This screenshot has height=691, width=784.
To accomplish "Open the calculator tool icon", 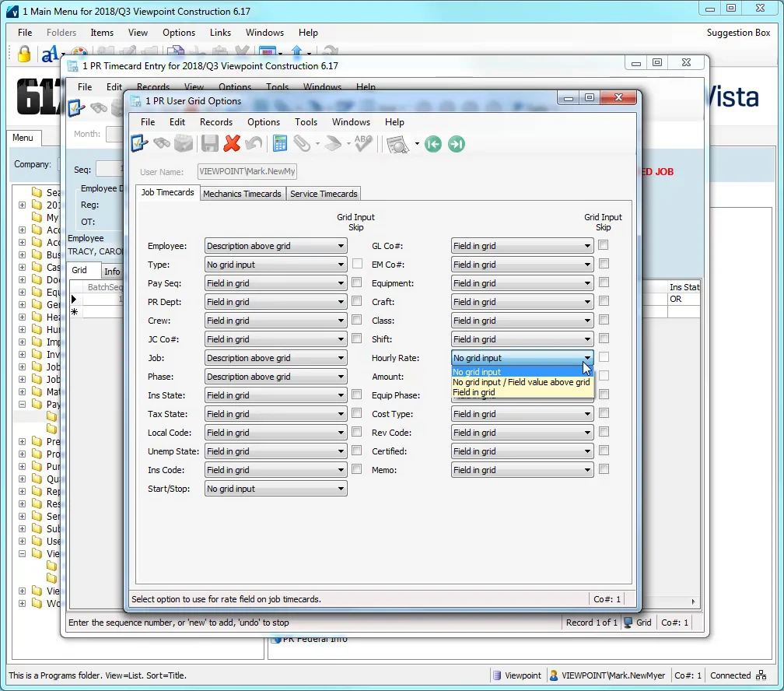I will point(280,144).
